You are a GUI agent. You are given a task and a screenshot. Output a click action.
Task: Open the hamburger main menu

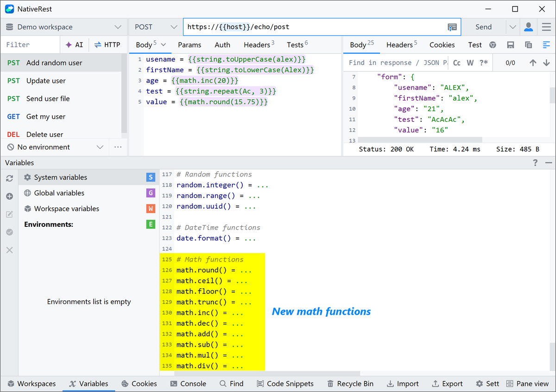[x=546, y=27]
